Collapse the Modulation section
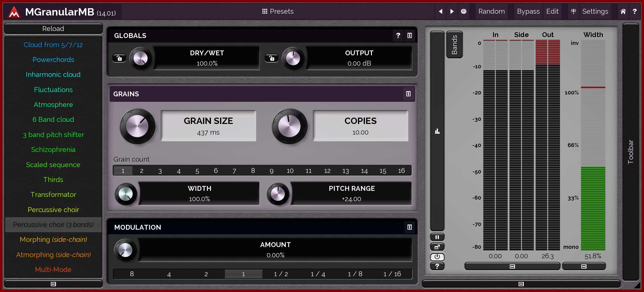Viewport: 644px width, 292px height. [409, 227]
